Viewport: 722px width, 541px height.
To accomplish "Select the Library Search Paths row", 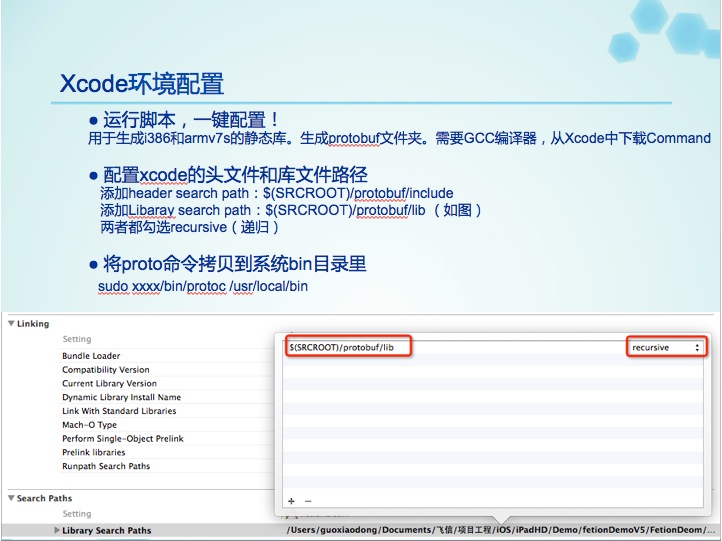I will click(361, 530).
